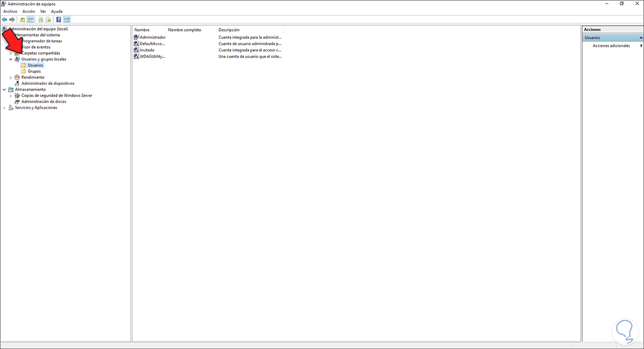This screenshot has width=644, height=349.
Task: Select Administración del equipo (local) root
Action: (x=38, y=29)
